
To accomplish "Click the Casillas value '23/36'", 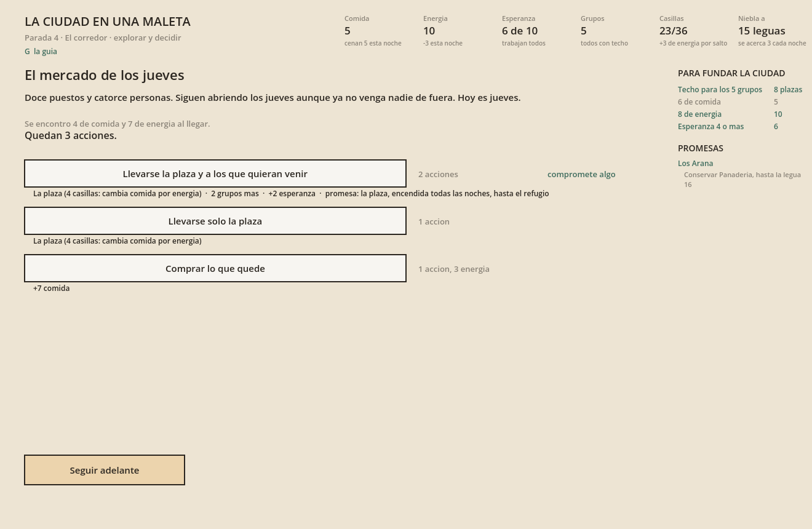I will coord(674,31).
